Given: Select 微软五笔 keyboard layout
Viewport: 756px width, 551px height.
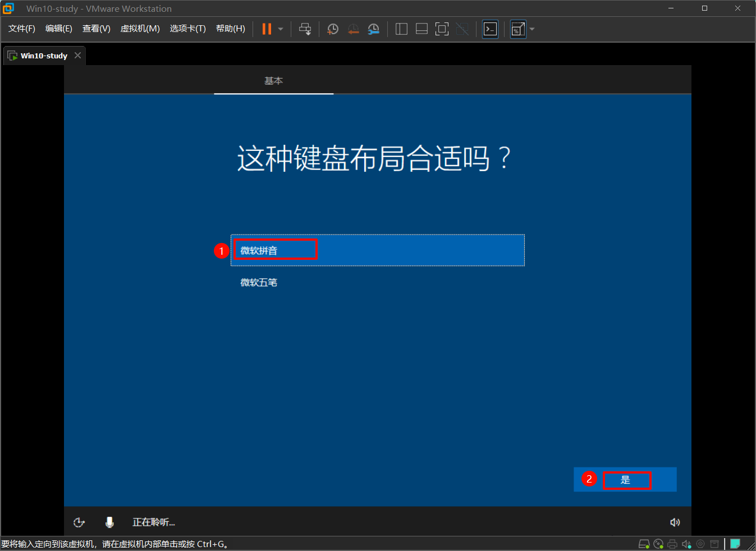Looking at the screenshot, I should point(259,282).
